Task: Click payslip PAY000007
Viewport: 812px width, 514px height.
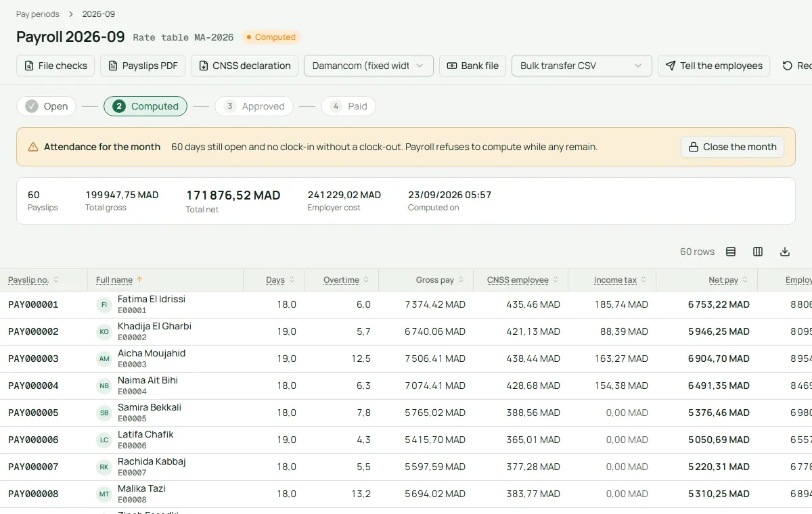Action: (x=33, y=467)
